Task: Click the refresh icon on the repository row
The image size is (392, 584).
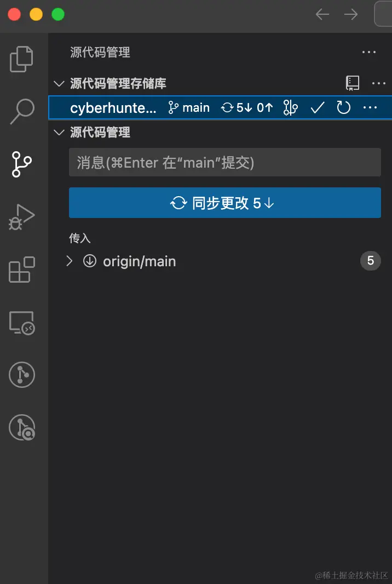Action: (x=343, y=107)
